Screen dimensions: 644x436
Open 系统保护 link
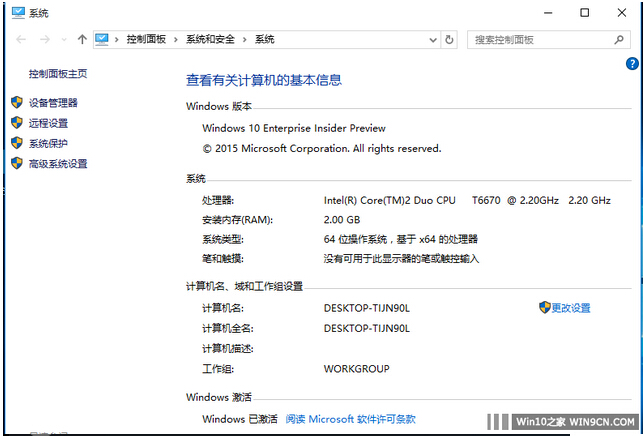[x=48, y=143]
